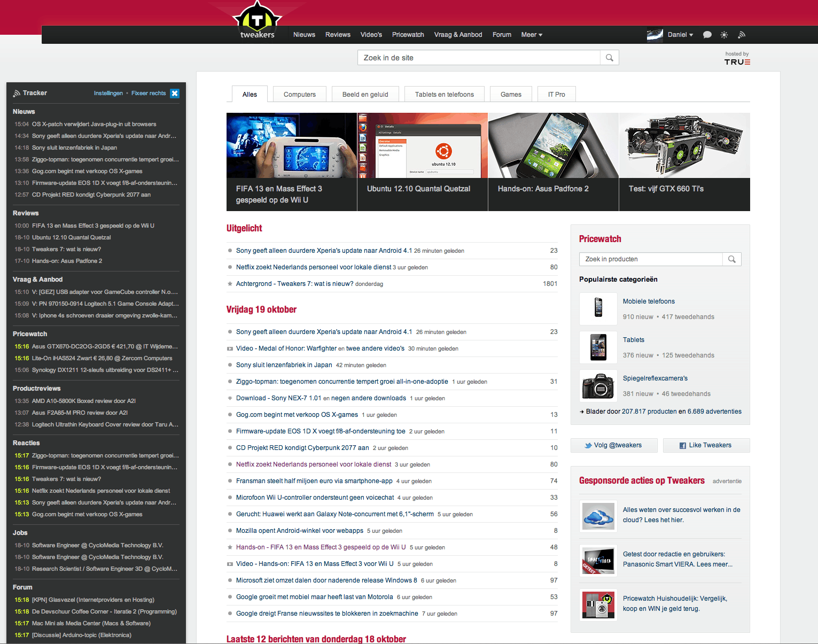Open 'Achtergrond - Tweakers 7: wat is nieuw?'
This screenshot has width=818, height=644.
tap(295, 284)
